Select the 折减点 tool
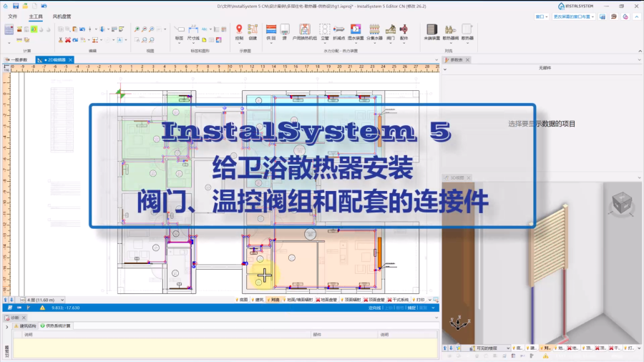 point(339,32)
